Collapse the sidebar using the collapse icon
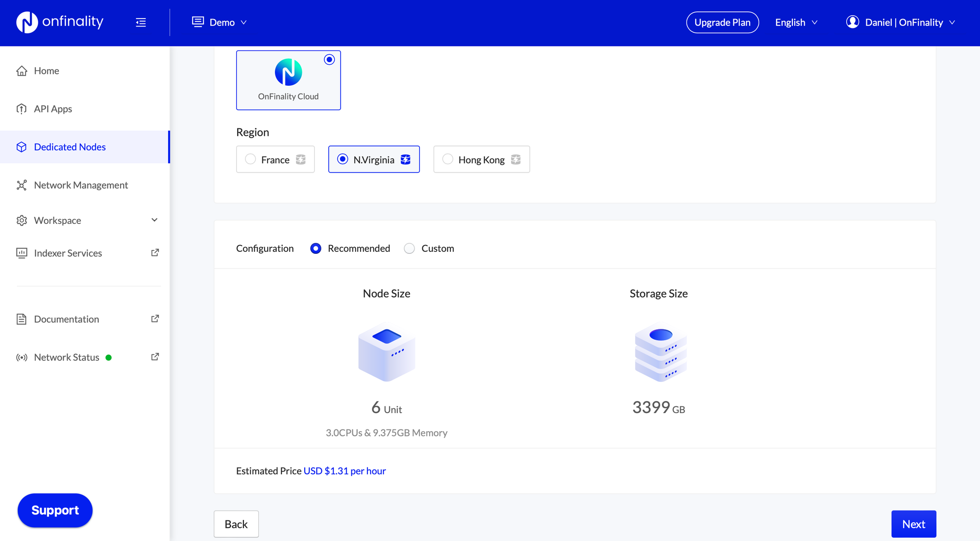 (x=141, y=22)
